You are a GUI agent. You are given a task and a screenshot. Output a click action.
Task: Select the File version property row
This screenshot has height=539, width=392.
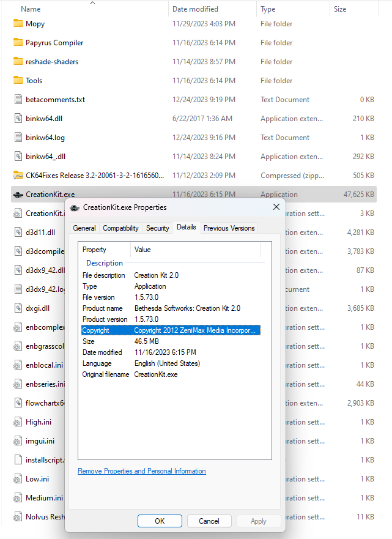coord(171,297)
